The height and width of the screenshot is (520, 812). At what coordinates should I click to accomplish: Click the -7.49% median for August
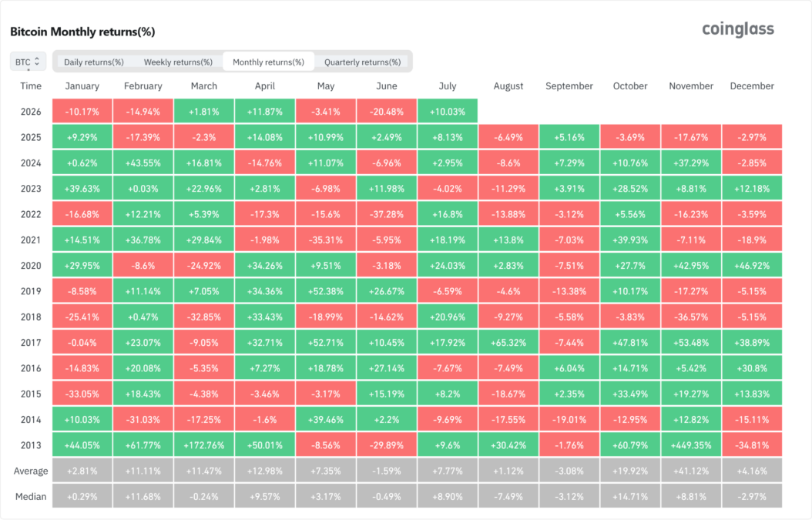[508, 496]
